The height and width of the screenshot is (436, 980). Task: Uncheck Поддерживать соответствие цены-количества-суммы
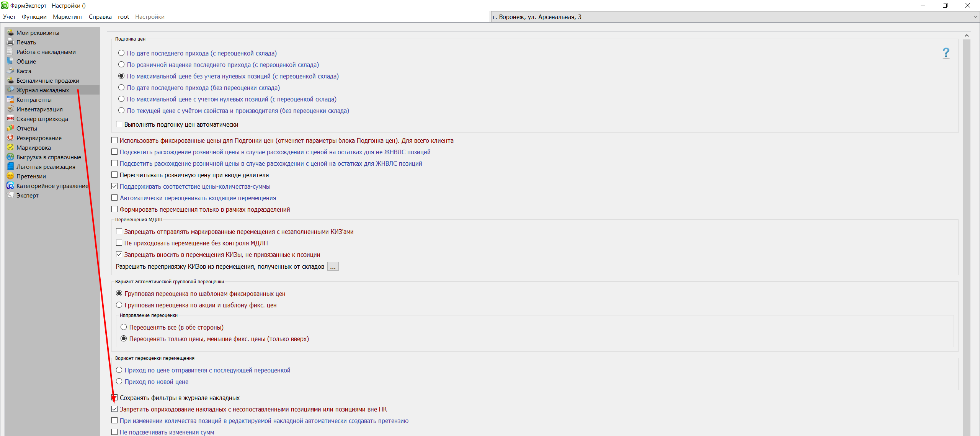tap(114, 186)
